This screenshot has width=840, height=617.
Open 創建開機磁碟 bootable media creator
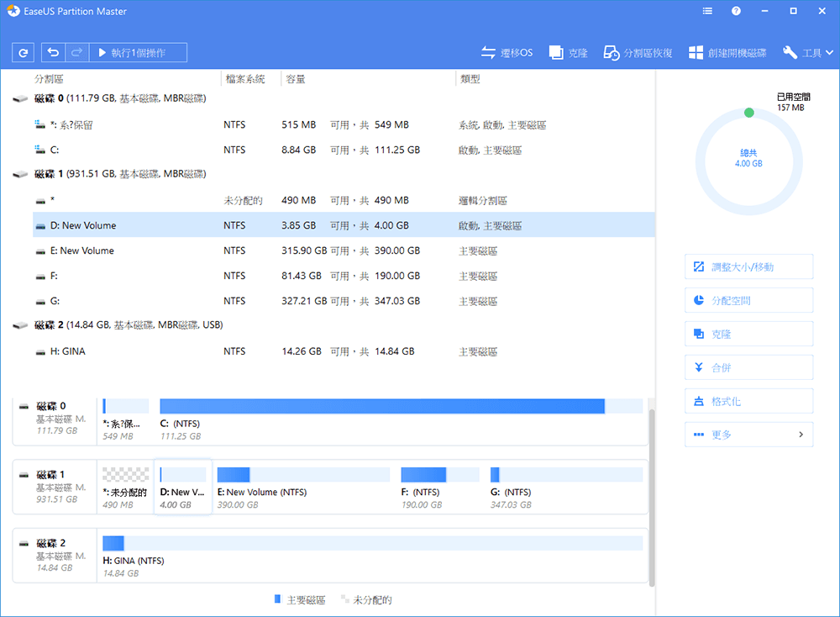[x=727, y=52]
